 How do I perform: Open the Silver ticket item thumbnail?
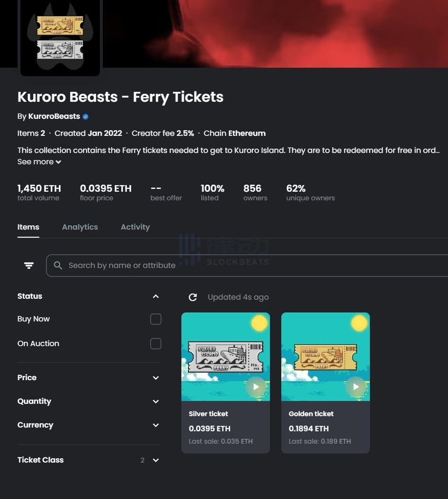[x=226, y=357]
